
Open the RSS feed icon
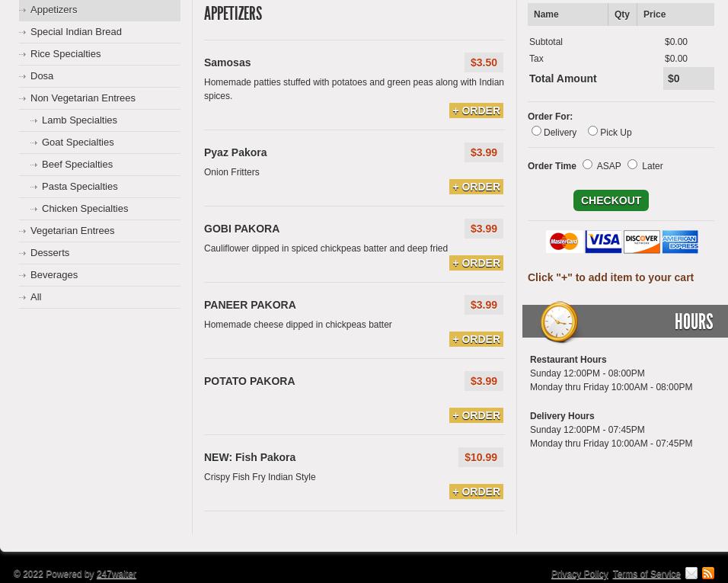coord(708,573)
